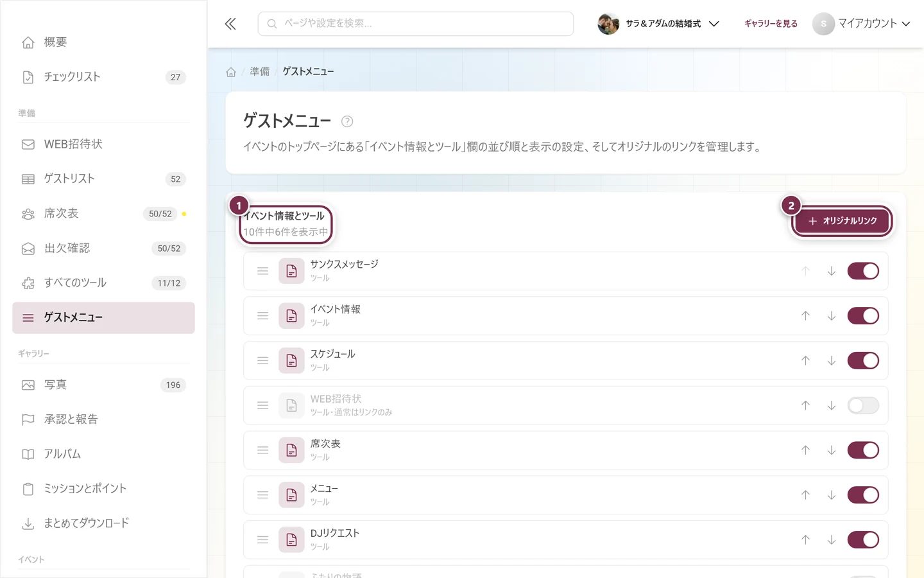924x578 pixels.
Task: Click the couple's avatar thumbnail in header
Action: click(x=608, y=24)
